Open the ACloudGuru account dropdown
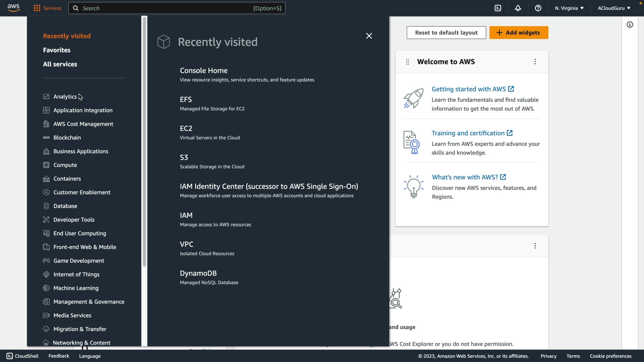Screen dimensions: 644x362 point(614,8)
